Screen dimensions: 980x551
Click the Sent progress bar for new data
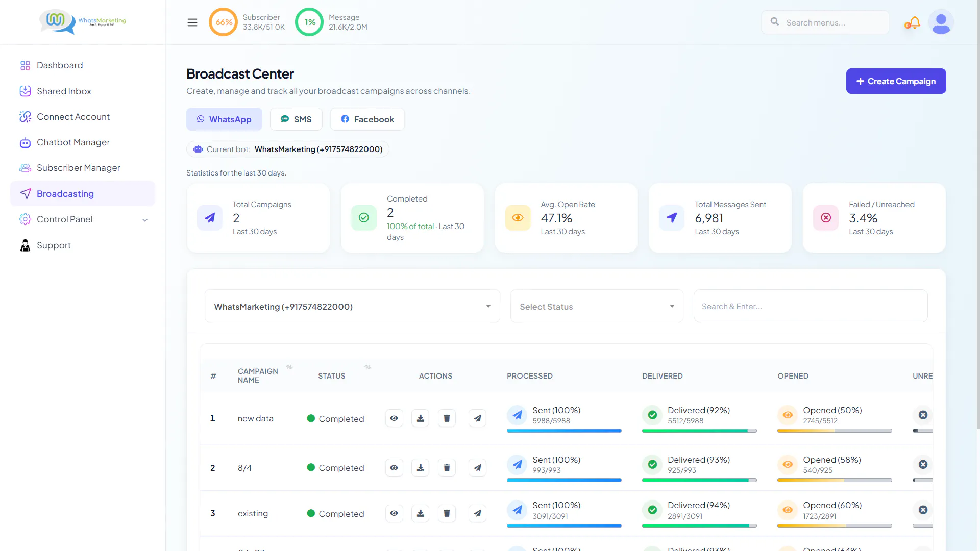564,431
